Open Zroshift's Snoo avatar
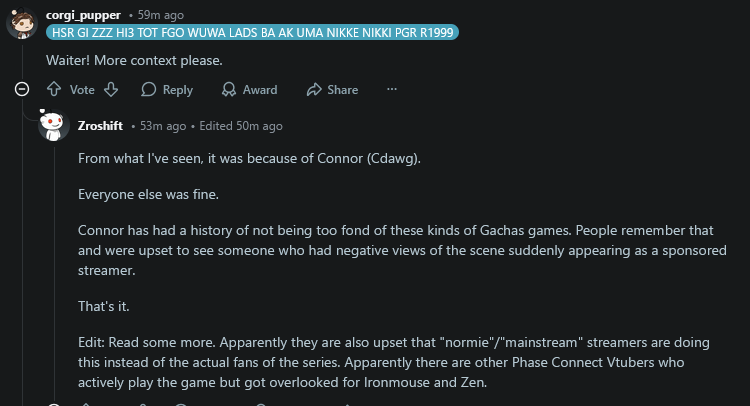Viewport: 750px width, 406px height. click(53, 125)
